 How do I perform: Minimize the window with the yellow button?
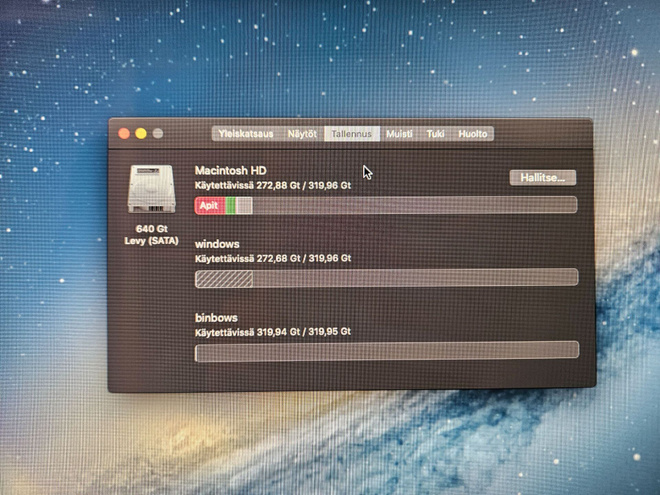[x=141, y=134]
